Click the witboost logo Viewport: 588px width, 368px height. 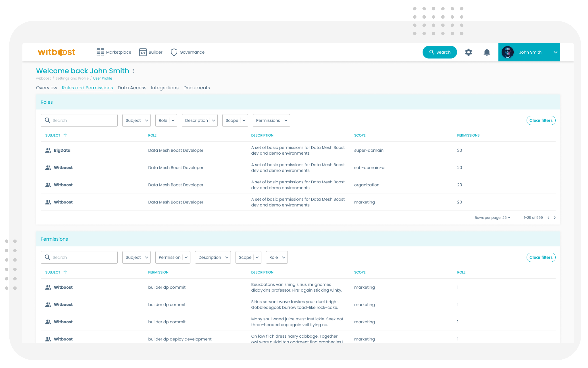coord(56,52)
